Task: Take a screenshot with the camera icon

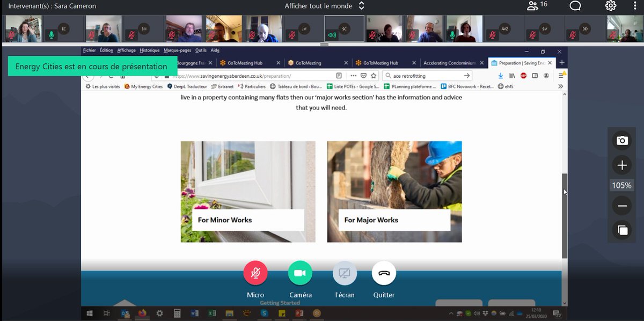Action: point(622,141)
